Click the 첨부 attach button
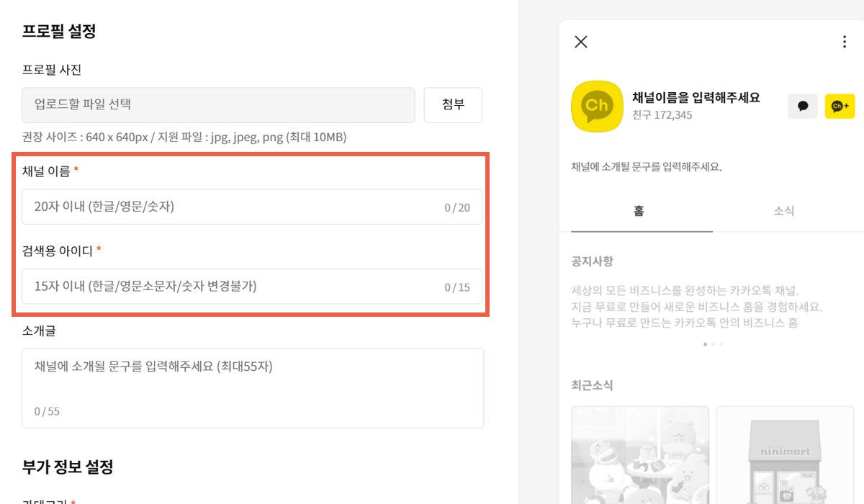The image size is (864, 504). [453, 105]
